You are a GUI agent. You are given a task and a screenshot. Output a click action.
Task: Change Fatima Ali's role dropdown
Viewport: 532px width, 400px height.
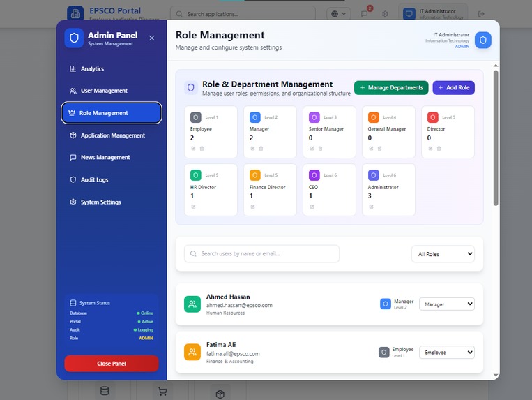tap(447, 353)
